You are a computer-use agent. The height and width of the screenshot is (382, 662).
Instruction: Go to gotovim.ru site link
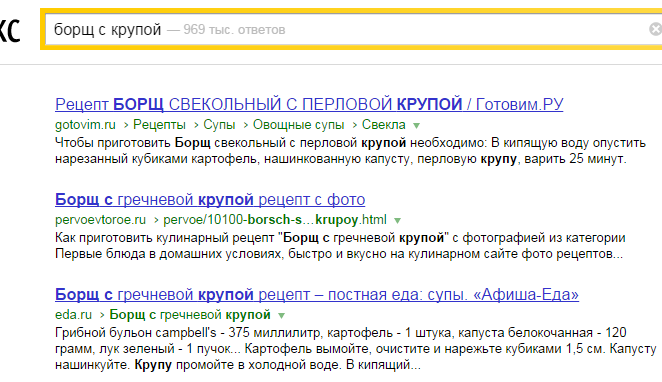pyautogui.click(x=85, y=125)
